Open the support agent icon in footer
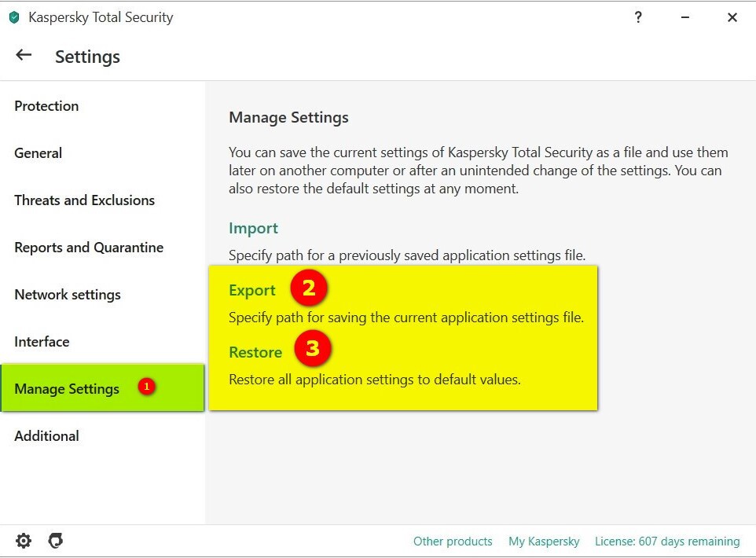Image resolution: width=756 pixels, height=558 pixels. pyautogui.click(x=55, y=541)
